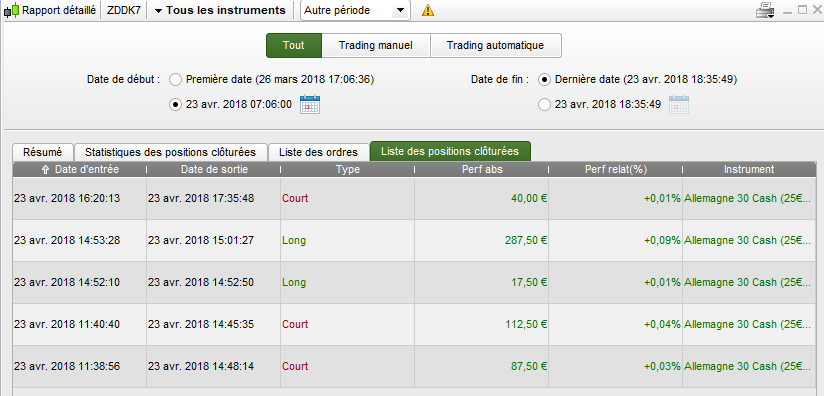The width and height of the screenshot is (824, 396).
Task: Click entry date 23 avr. 2018 14:53:28
Action: point(67,240)
